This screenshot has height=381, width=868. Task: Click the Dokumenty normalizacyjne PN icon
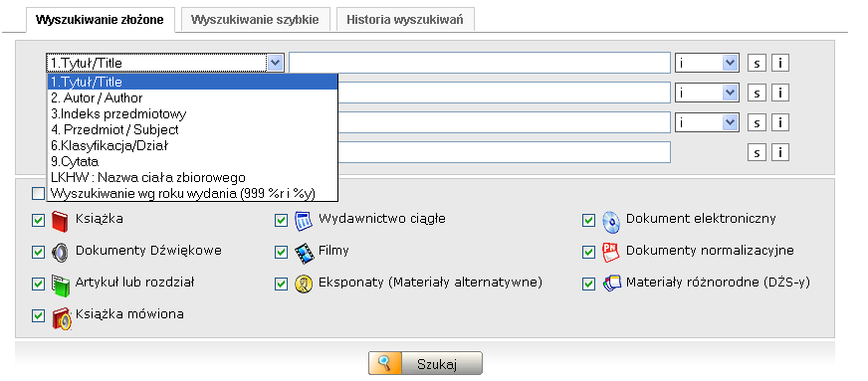[x=610, y=252]
